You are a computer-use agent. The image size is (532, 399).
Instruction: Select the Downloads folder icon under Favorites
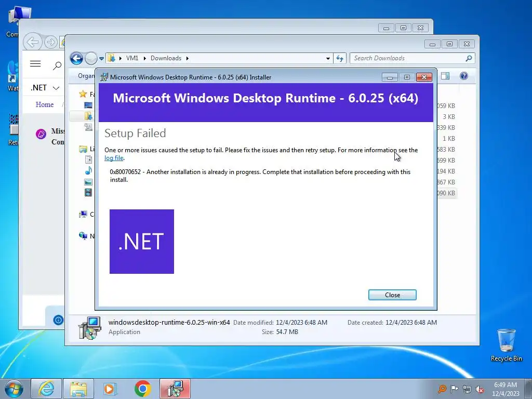click(88, 116)
